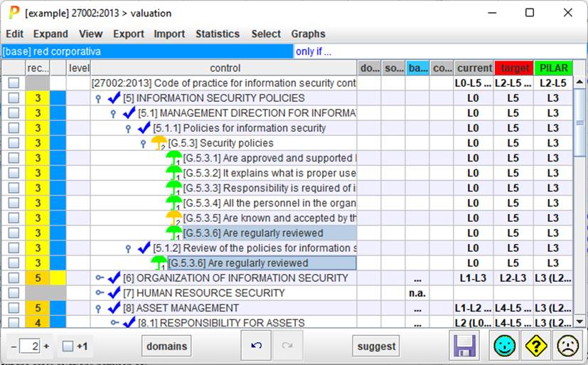Click the '[base] red corporativa' domain bar

[x=147, y=51]
